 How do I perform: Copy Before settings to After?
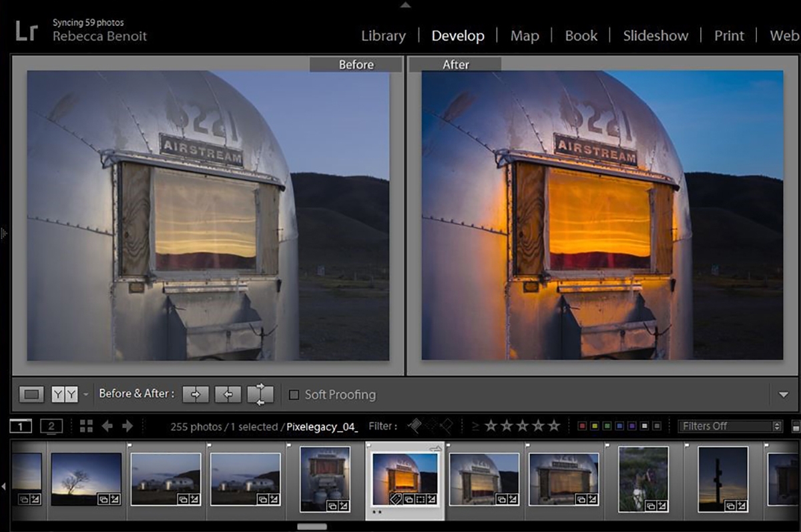(196, 394)
